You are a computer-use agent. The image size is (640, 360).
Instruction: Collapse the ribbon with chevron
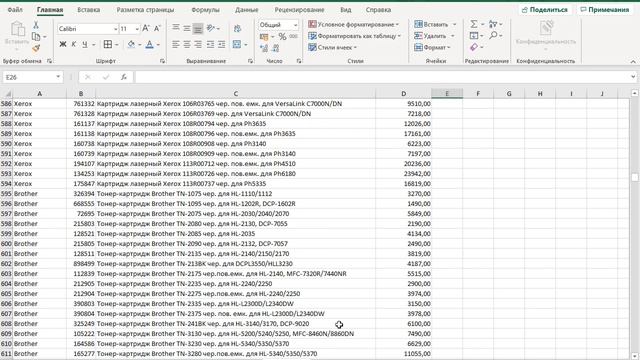click(x=633, y=61)
